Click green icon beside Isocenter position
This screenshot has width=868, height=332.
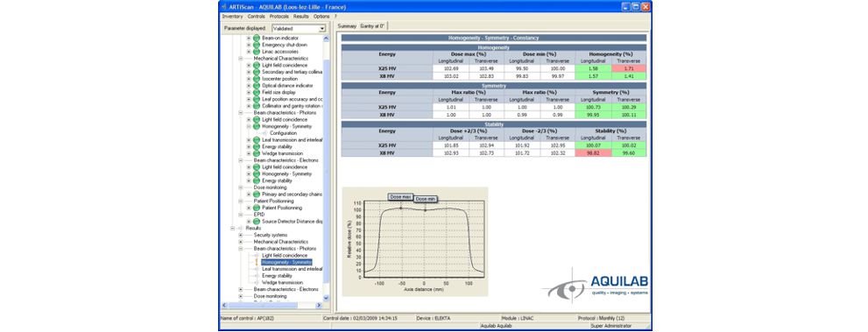[257, 79]
